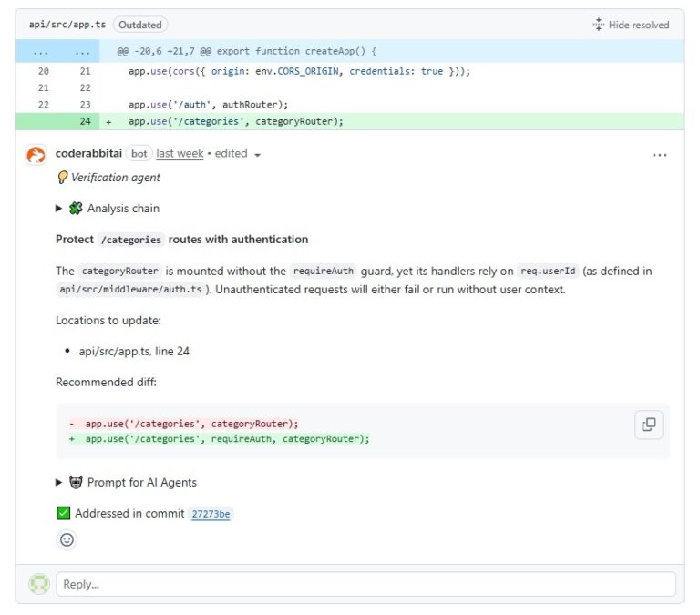Select line number 24 in the diff
The width and height of the screenshot is (700, 615).
click(x=86, y=121)
